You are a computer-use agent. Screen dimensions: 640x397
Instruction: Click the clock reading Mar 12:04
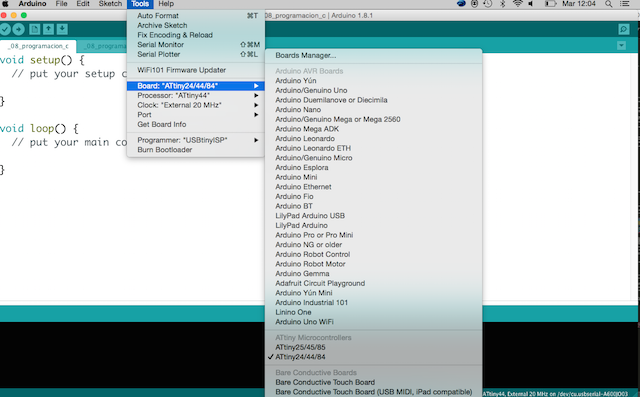pyautogui.click(x=579, y=4)
